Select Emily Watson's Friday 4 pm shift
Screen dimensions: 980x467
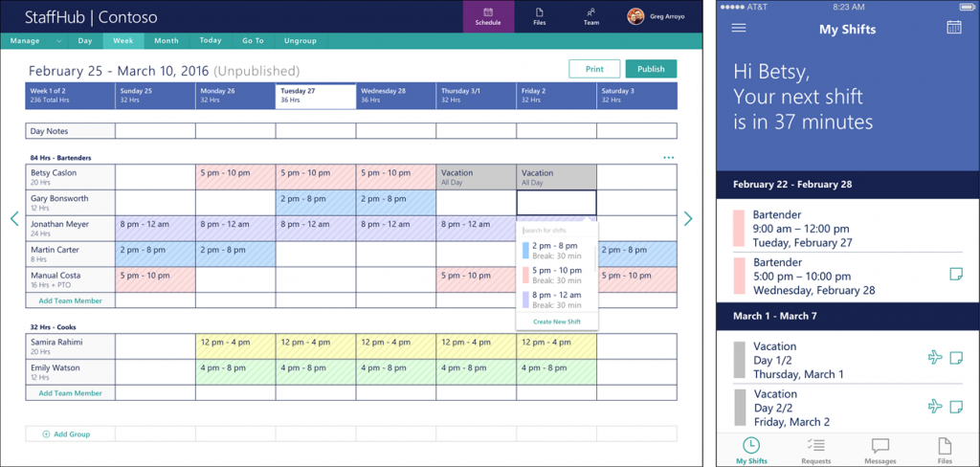[556, 372]
